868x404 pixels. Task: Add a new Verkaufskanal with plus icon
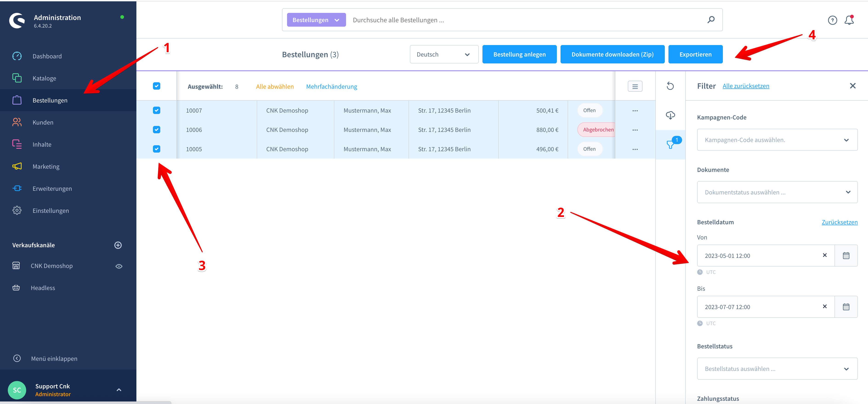118,245
